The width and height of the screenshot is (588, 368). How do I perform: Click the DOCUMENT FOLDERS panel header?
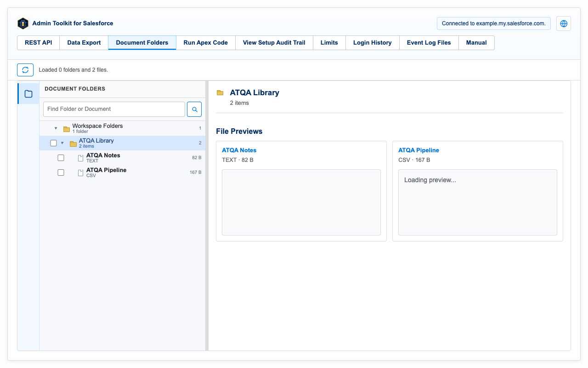tap(75, 89)
